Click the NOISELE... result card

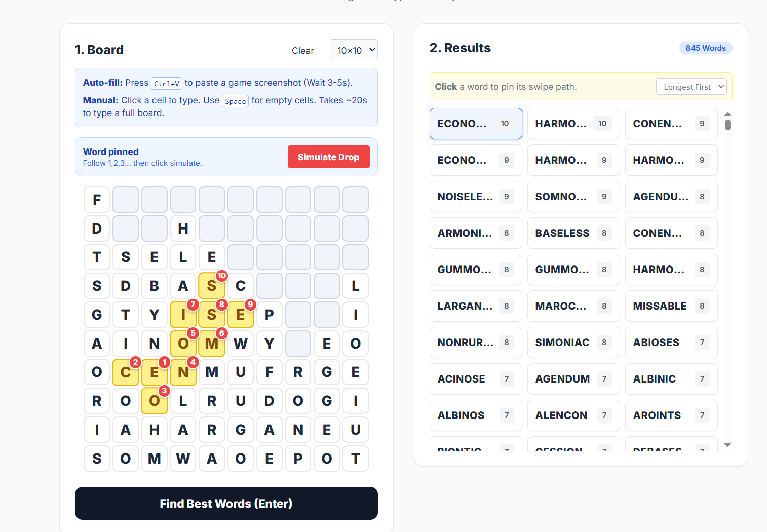[x=475, y=196]
